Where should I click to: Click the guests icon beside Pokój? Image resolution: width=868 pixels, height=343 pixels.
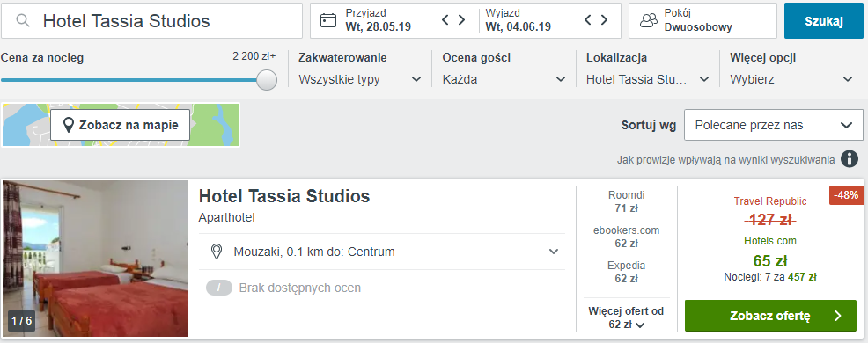pos(648,21)
